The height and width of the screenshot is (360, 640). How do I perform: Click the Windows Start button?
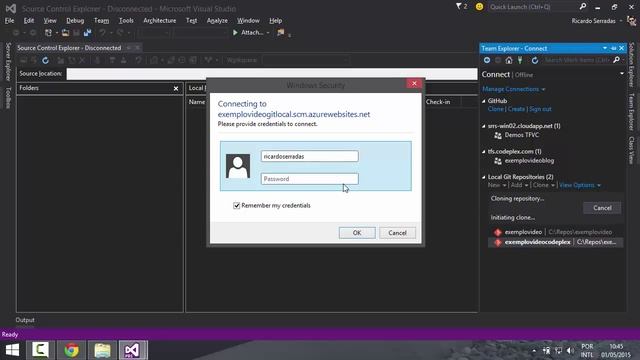(x=12, y=350)
